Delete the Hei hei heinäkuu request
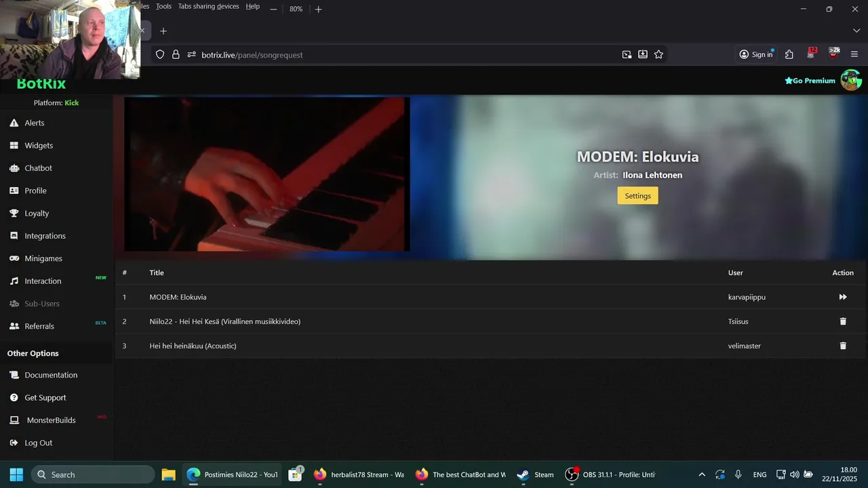 843,346
